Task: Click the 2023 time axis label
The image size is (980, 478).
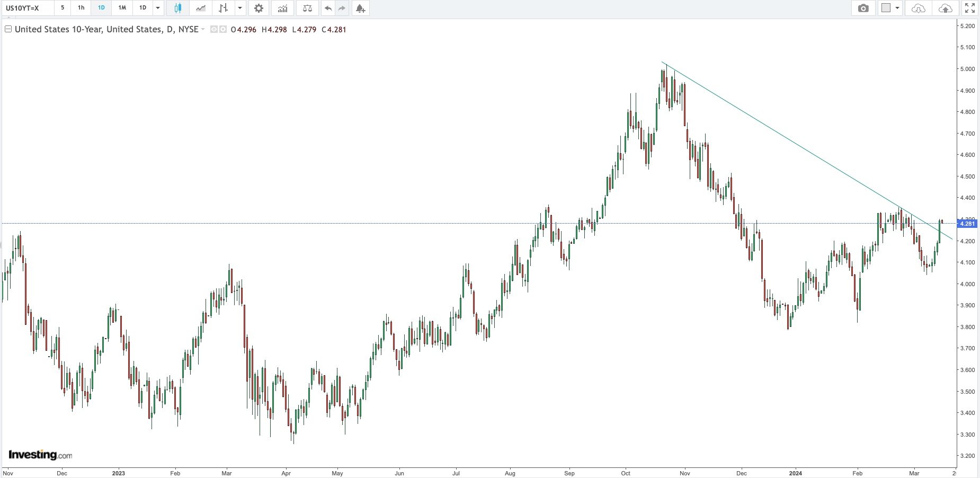Action: (x=119, y=473)
